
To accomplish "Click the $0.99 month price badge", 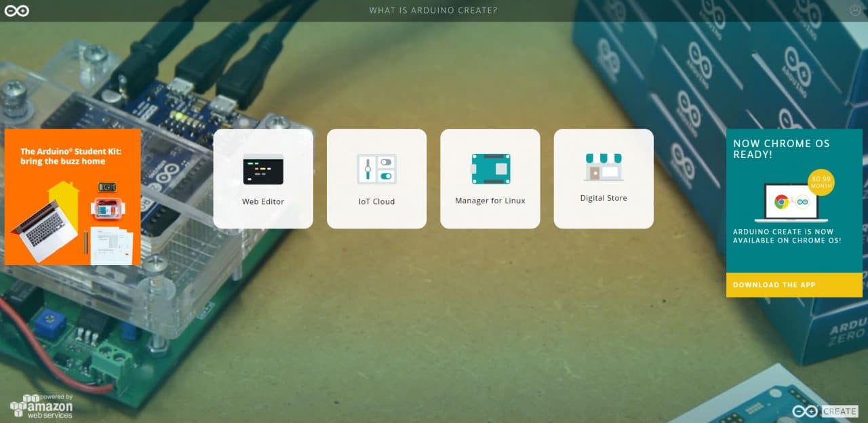I will coord(821,182).
